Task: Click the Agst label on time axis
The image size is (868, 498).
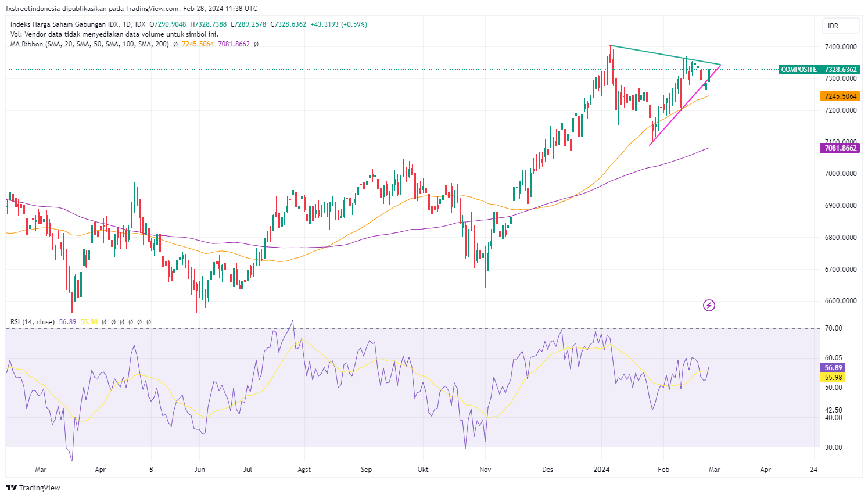Action: click(x=304, y=470)
